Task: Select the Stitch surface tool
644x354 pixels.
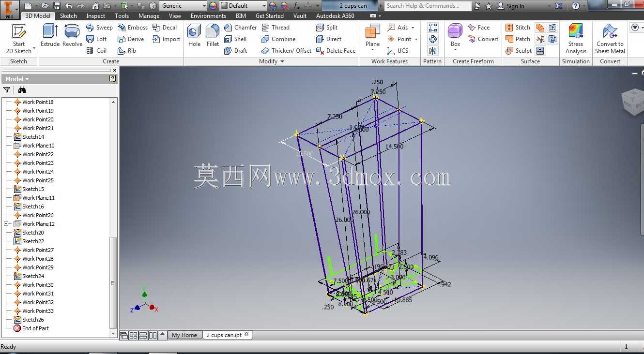Action: click(518, 28)
